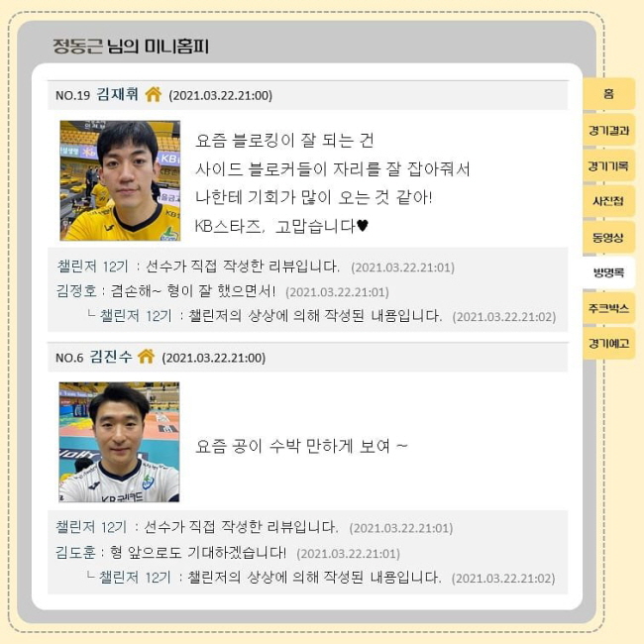Select the 경기기록 tab
The height and width of the screenshot is (644, 644).
(x=608, y=165)
